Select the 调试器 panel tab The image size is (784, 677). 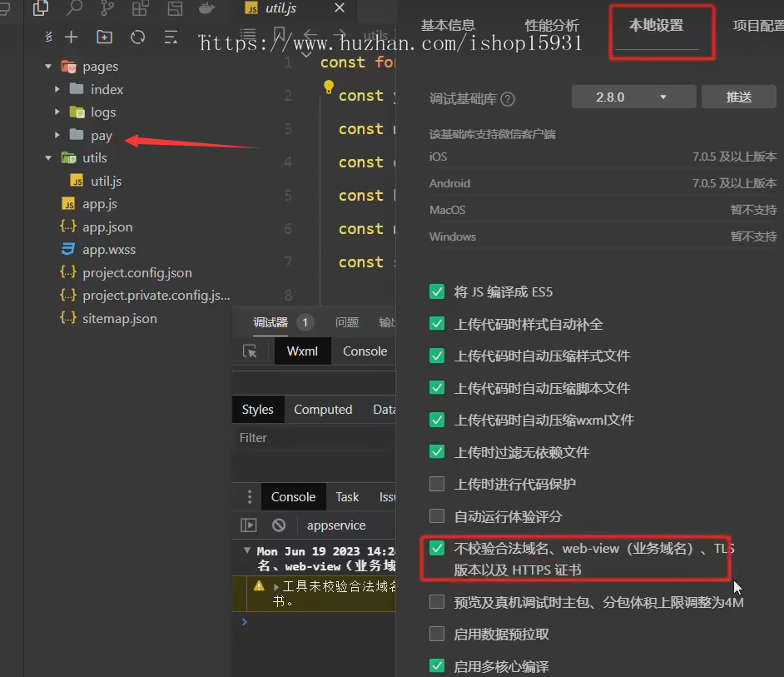tap(270, 322)
